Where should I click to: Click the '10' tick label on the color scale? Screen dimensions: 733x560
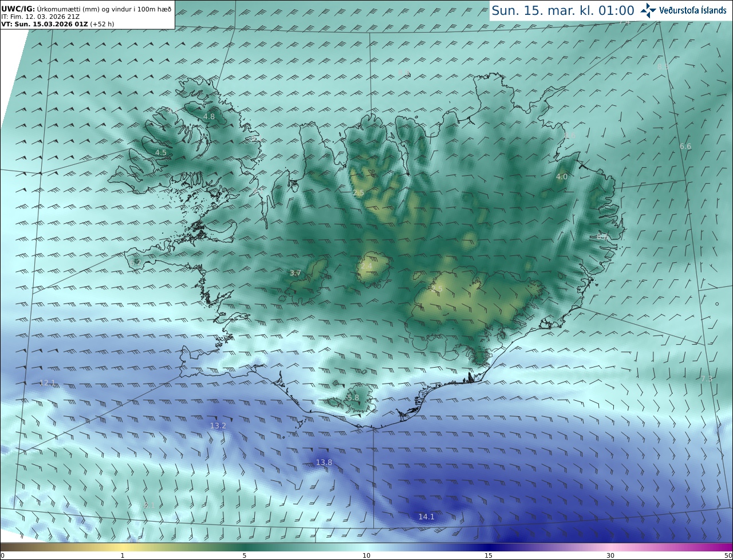point(366,555)
